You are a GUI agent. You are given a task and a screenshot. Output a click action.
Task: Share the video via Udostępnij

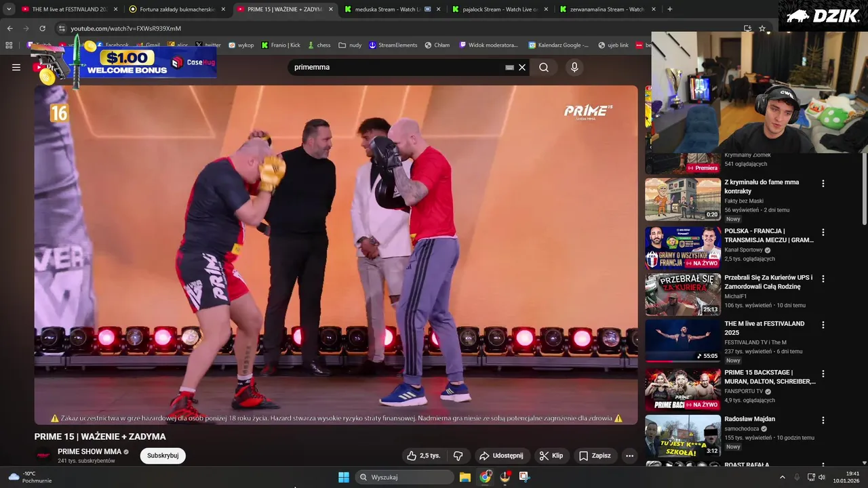(x=501, y=455)
